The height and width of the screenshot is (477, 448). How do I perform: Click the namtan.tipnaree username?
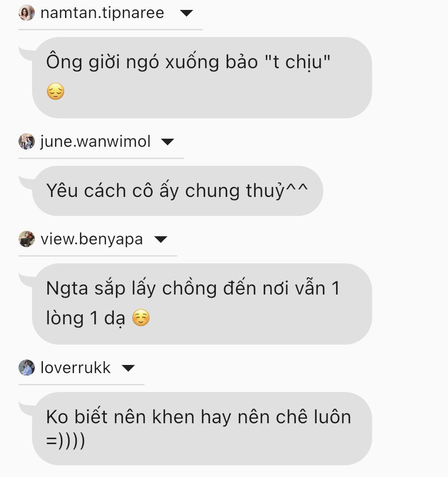[102, 13]
